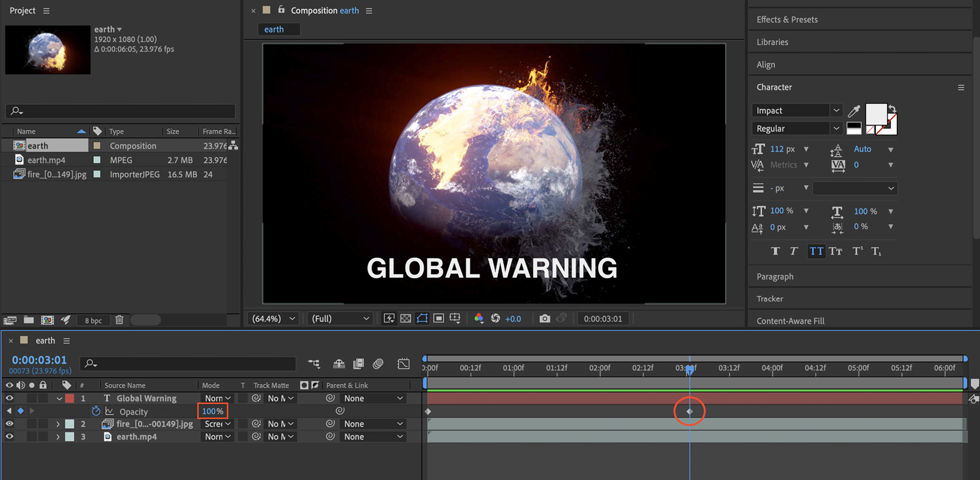This screenshot has height=480, width=980.
Task: Open grid and guide options icon
Action: click(x=455, y=319)
